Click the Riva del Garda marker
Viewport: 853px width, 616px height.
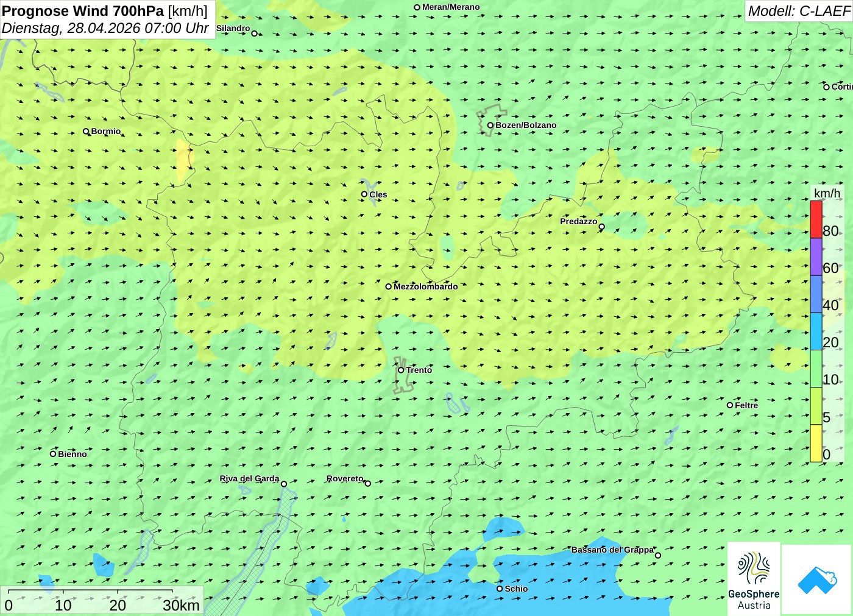284,484
